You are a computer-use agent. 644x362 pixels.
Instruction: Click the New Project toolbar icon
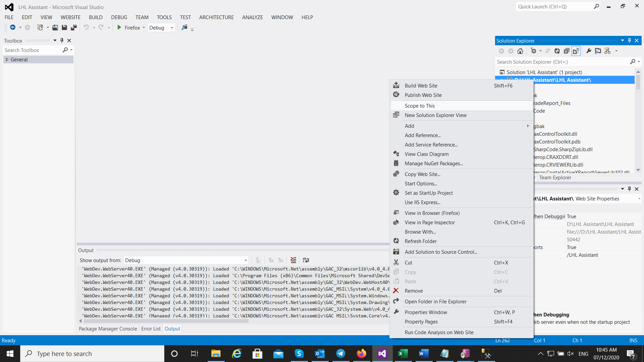40,27
